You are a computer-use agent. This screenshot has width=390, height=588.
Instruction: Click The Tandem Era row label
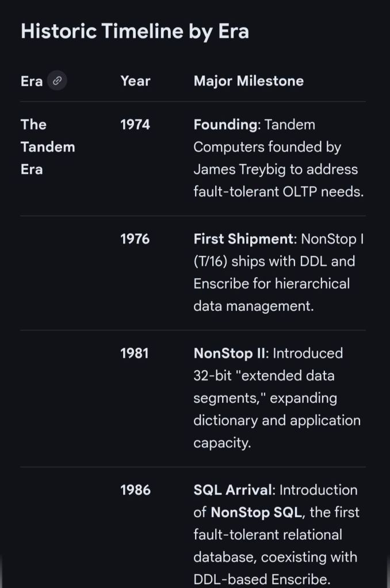click(48, 147)
